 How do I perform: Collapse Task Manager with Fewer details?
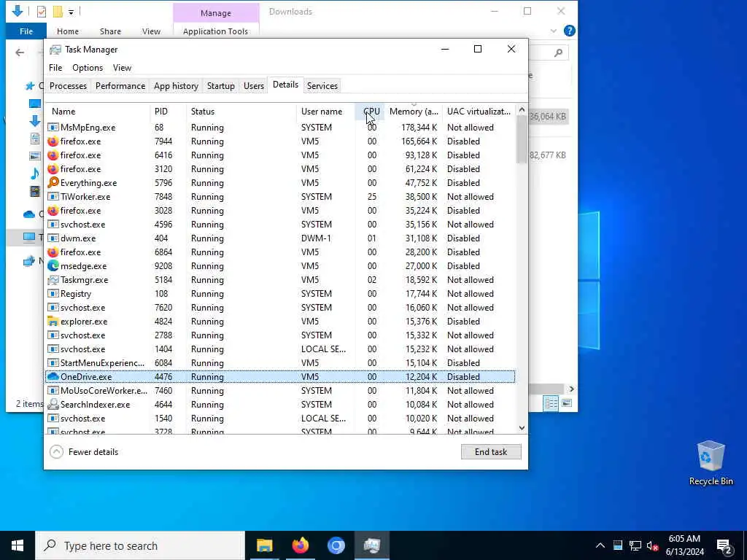point(85,452)
